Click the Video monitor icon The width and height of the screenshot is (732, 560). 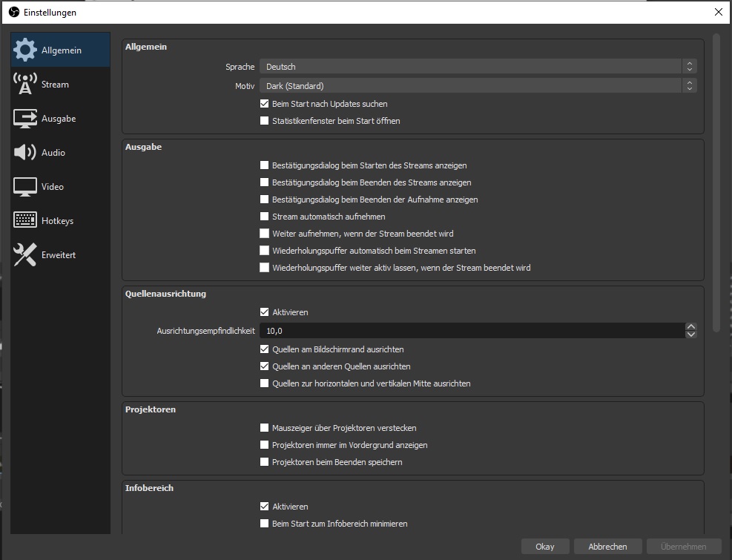24,187
